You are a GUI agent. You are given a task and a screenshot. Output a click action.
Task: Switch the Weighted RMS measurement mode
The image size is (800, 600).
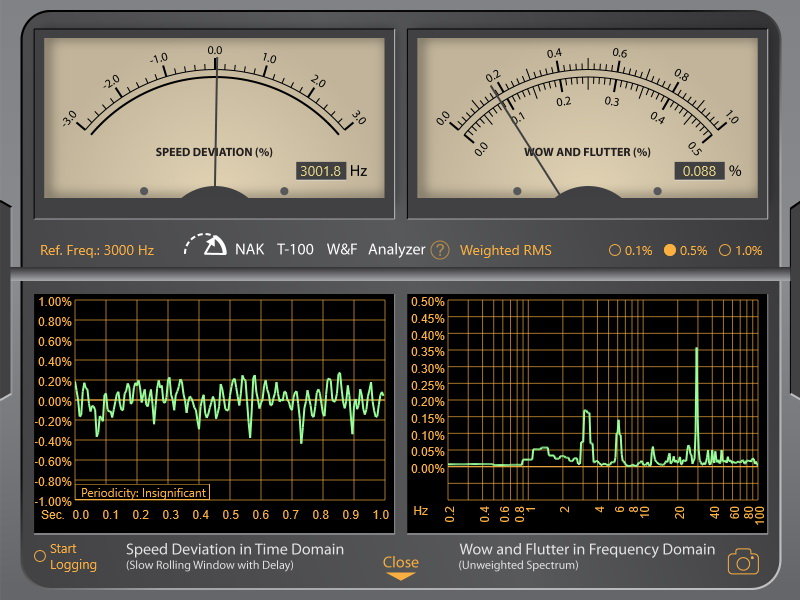click(x=505, y=250)
